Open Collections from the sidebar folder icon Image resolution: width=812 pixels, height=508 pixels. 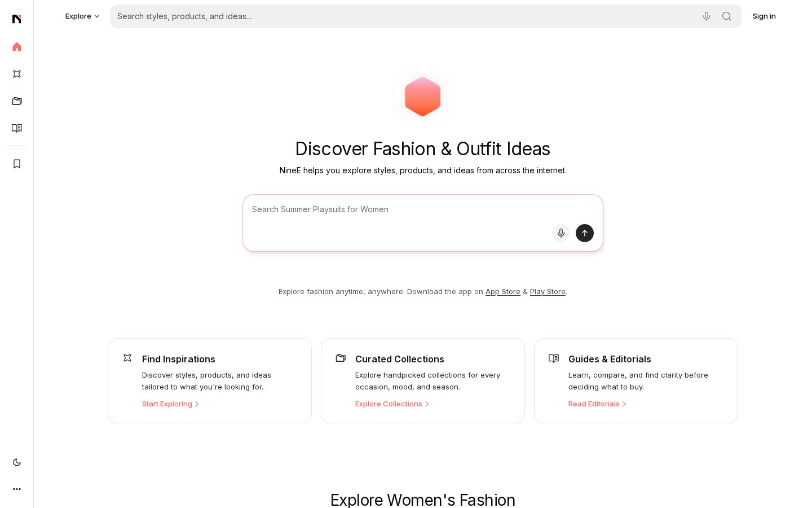tap(17, 101)
